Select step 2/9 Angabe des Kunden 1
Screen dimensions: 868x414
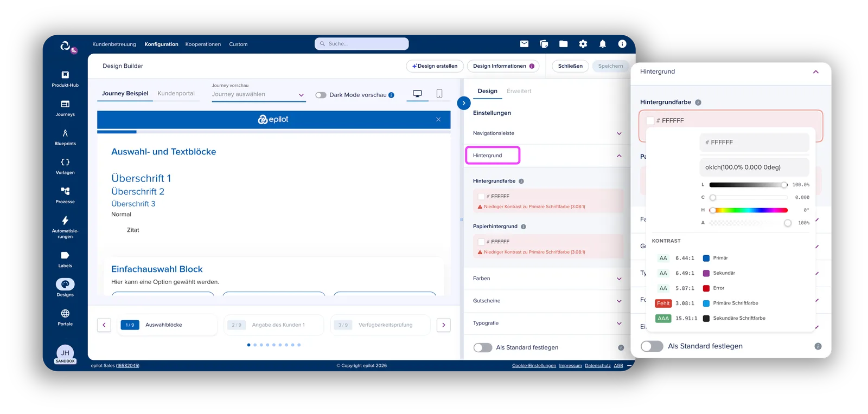click(x=273, y=325)
